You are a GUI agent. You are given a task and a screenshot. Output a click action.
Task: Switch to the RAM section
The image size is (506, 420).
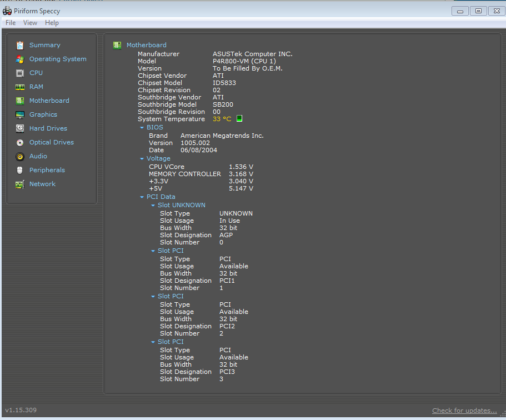[36, 87]
